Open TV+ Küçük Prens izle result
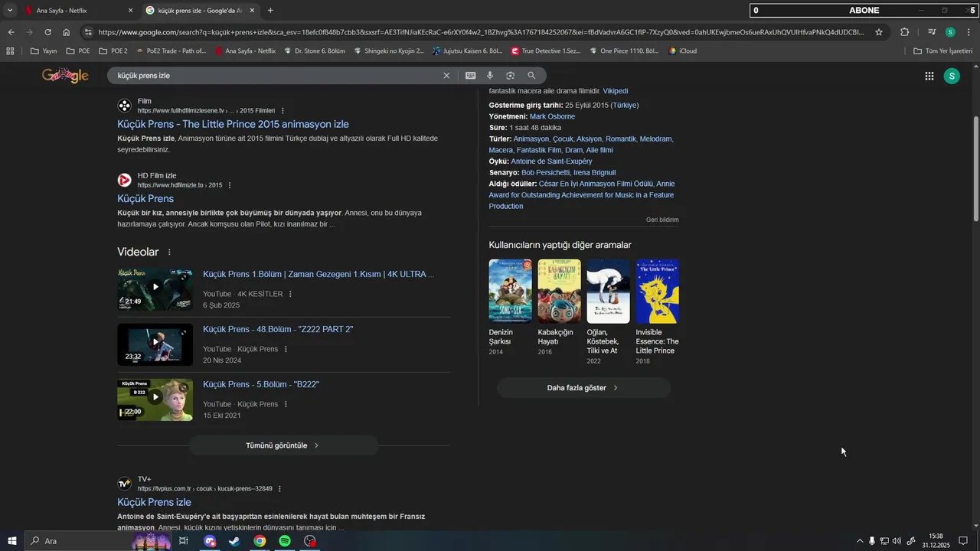 pos(154,502)
